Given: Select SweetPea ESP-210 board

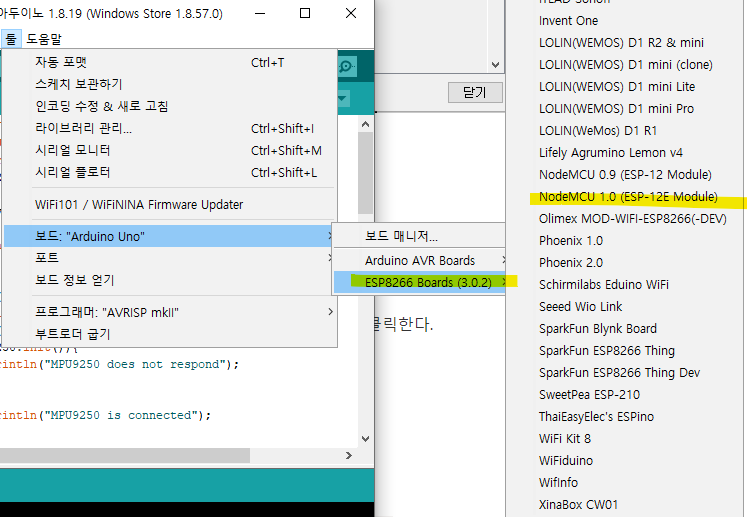Looking at the screenshot, I should pyautogui.click(x=625, y=395).
